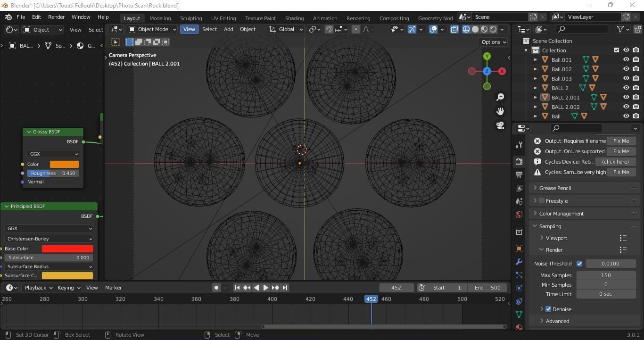Hide Ball.001 in viewport
The width and height of the screenshot is (644, 340).
[626, 60]
